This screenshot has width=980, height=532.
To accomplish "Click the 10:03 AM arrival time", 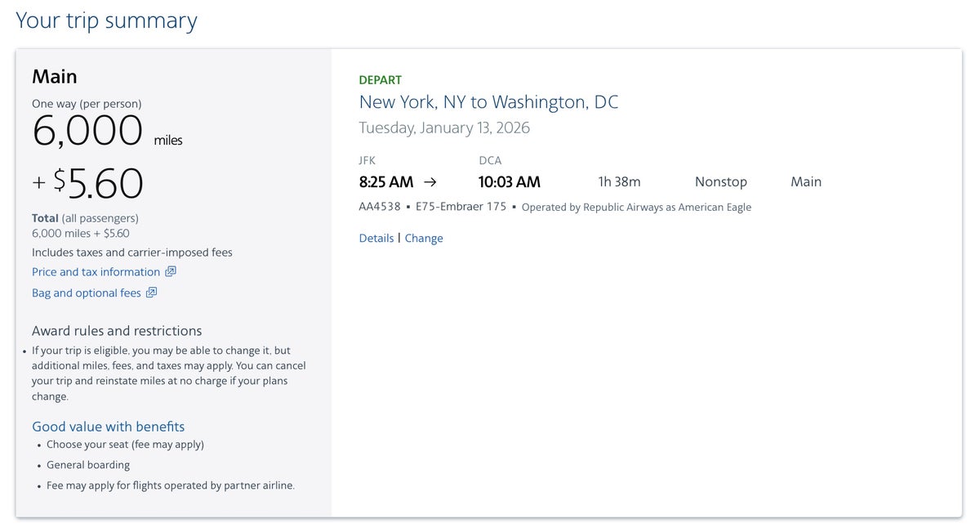I will (510, 182).
